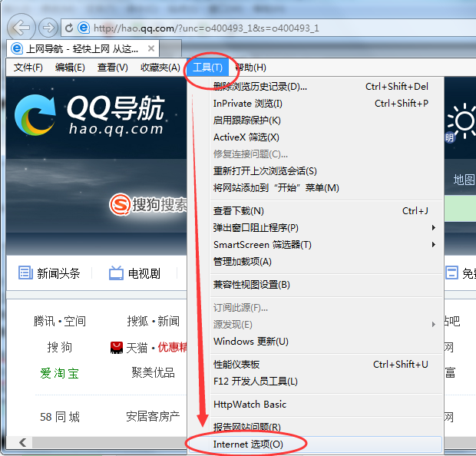The image size is (476, 456).
Task: Select Internet 选项(O) menu entry
Action: pos(248,444)
